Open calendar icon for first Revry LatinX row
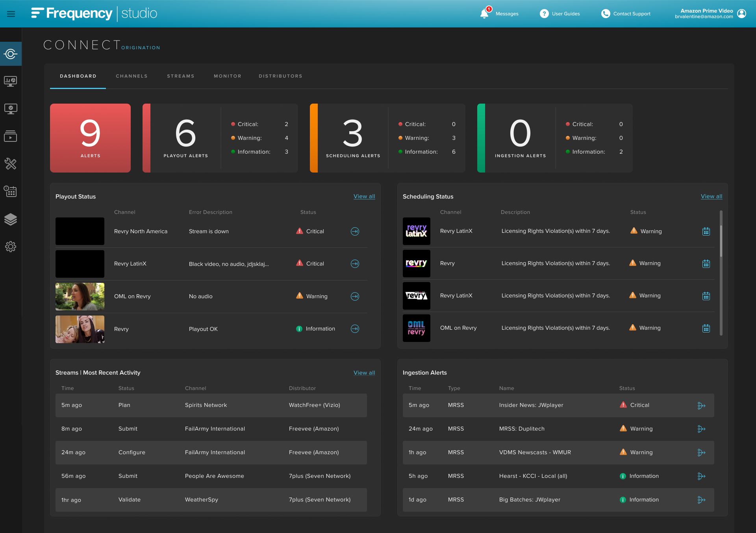756x533 pixels. tap(706, 231)
